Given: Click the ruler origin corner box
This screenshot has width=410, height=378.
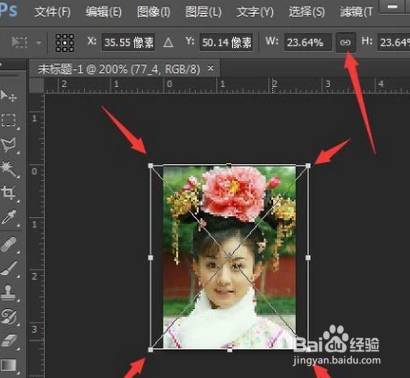Looking at the screenshot, I should [x=37, y=86].
